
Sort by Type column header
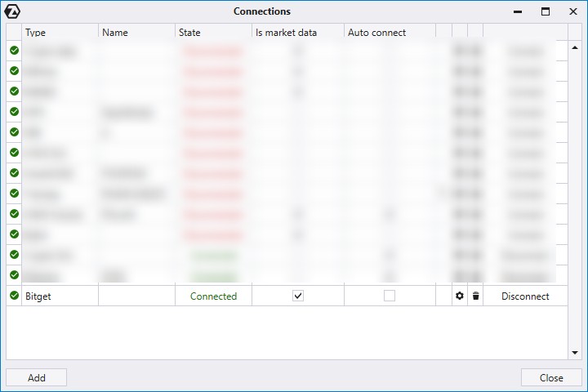click(60, 33)
